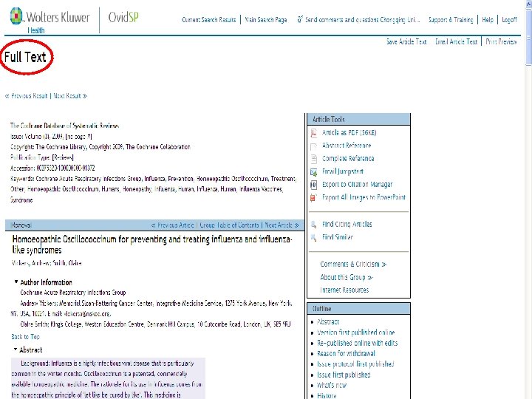Open the Article as PDF icon
This screenshot has width=532, height=399.
[314, 133]
